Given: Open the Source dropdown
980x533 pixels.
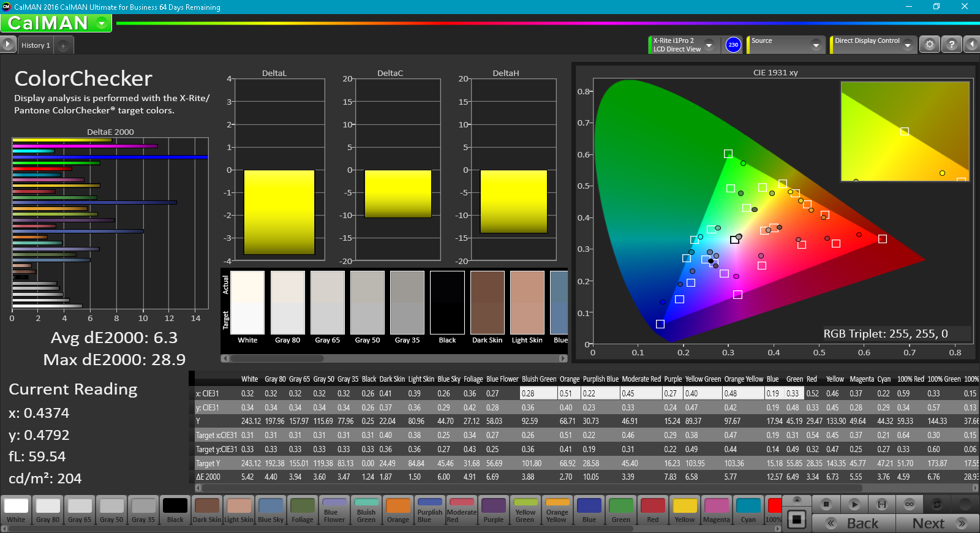Looking at the screenshot, I should click(815, 45).
